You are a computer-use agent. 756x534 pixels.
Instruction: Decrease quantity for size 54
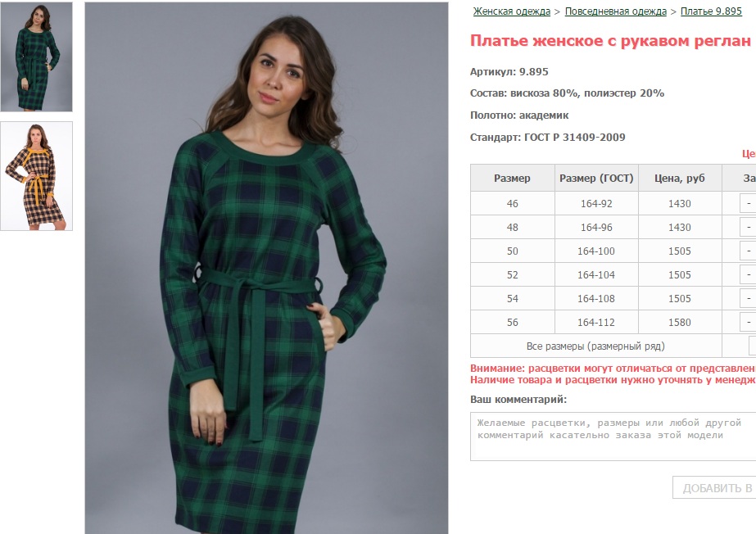749,298
